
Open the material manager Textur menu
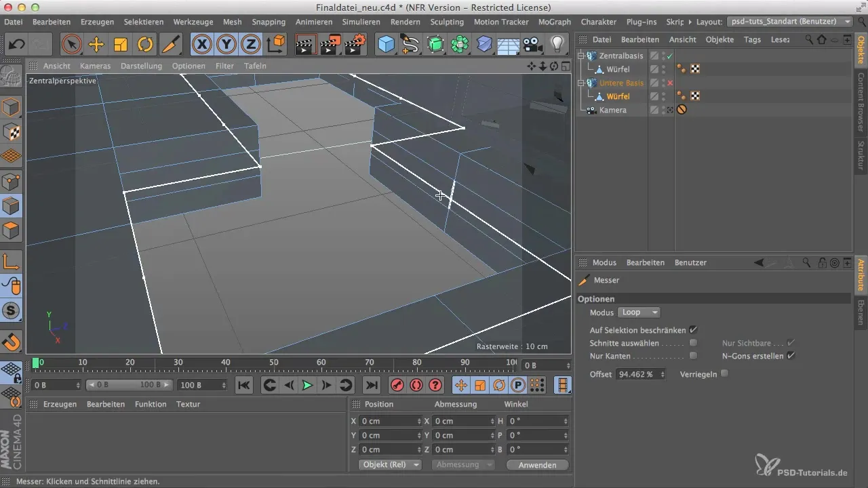tap(188, 404)
